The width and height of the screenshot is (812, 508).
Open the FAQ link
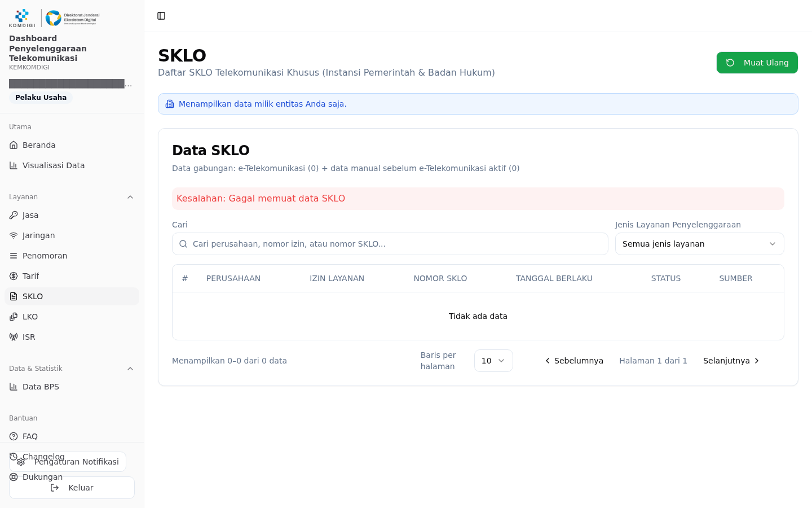point(72,436)
